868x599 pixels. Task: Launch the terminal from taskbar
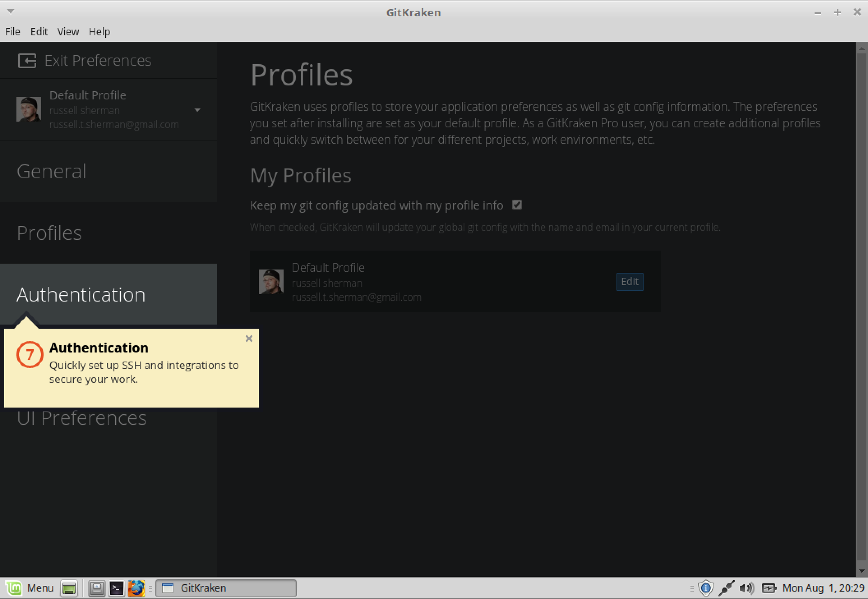pos(117,588)
